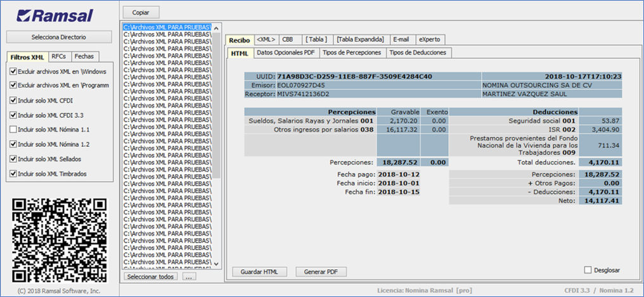
Task: Click Generar PDF button
Action: click(x=321, y=272)
